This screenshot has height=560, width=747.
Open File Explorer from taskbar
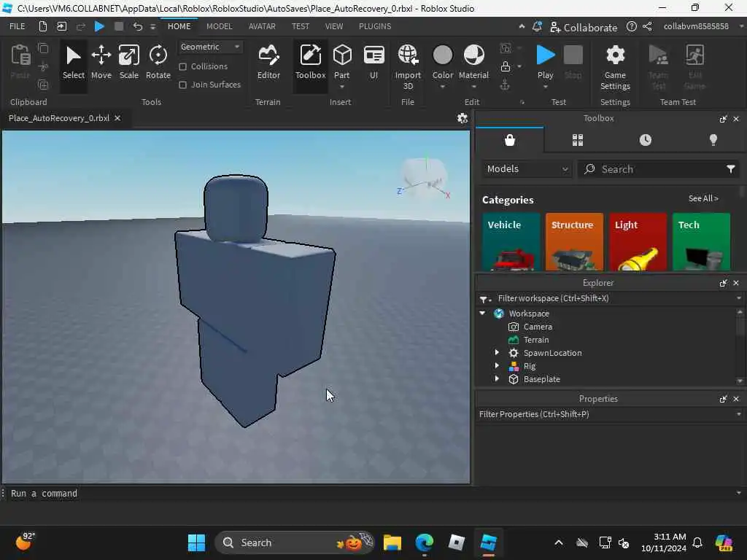[x=392, y=542]
